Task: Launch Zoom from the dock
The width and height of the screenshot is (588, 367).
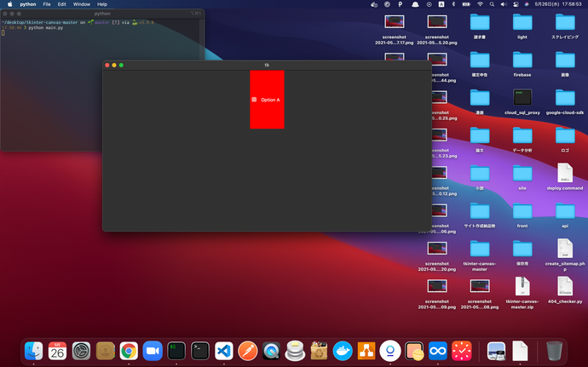Action: (x=153, y=352)
